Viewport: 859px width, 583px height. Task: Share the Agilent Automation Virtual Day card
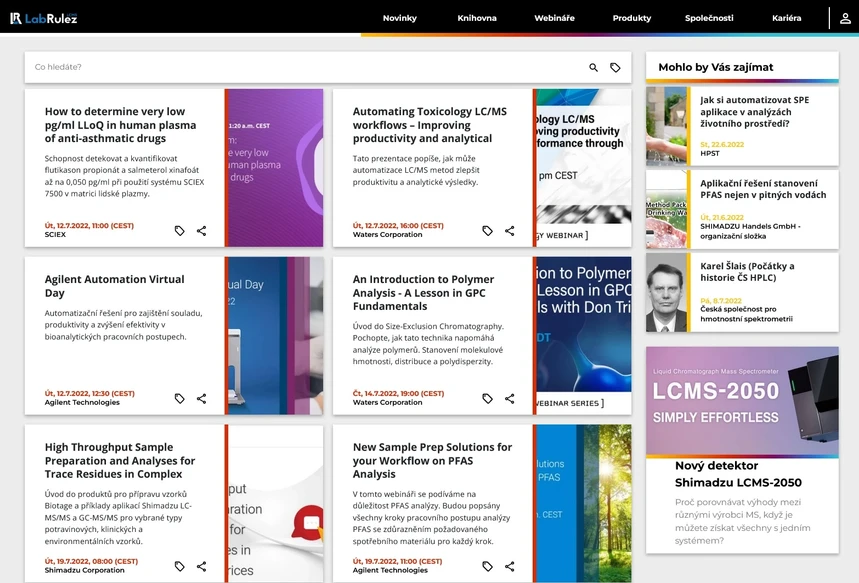(202, 398)
